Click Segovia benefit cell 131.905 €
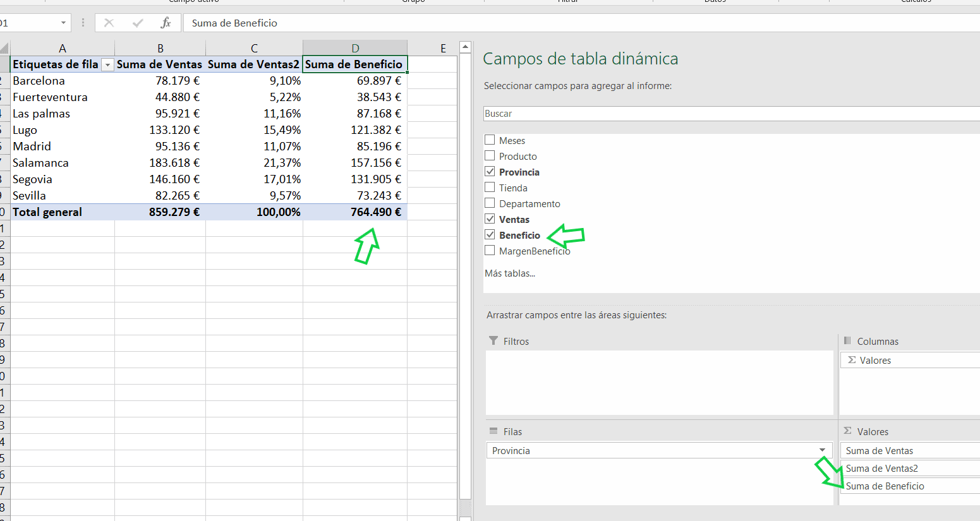This screenshot has width=980, height=521. pyautogui.click(x=355, y=179)
